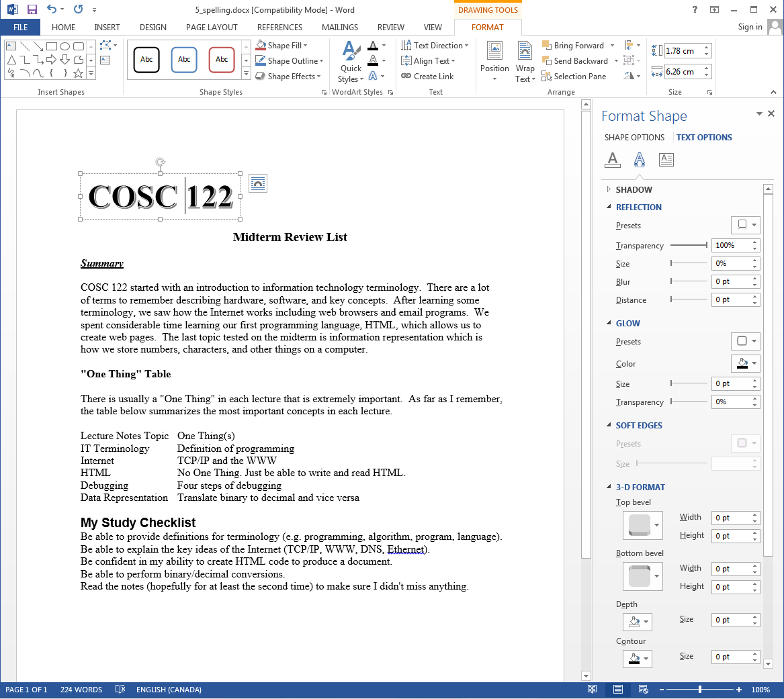Open Word Help question mark

point(695,9)
